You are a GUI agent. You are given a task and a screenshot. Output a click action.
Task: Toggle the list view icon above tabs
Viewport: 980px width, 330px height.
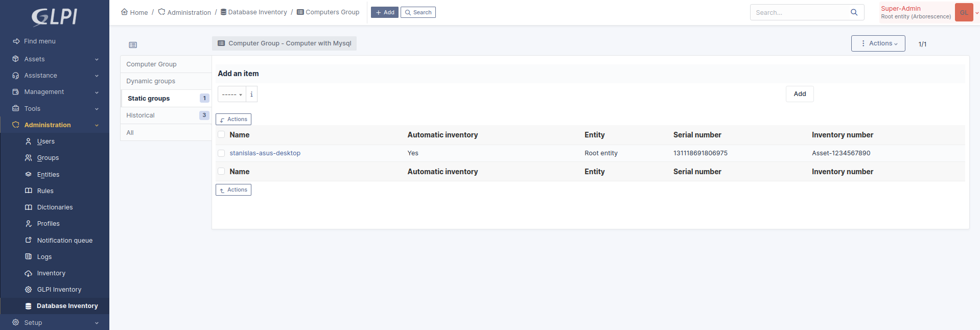133,45
